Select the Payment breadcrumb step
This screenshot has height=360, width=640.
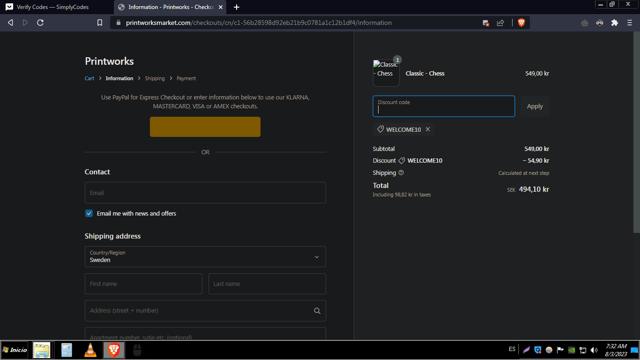pyautogui.click(x=186, y=78)
